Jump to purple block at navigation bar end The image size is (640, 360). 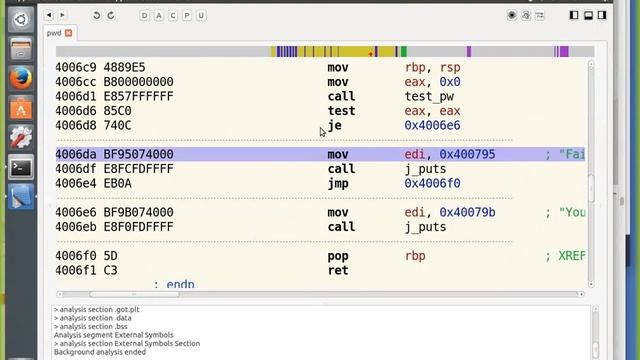564,51
